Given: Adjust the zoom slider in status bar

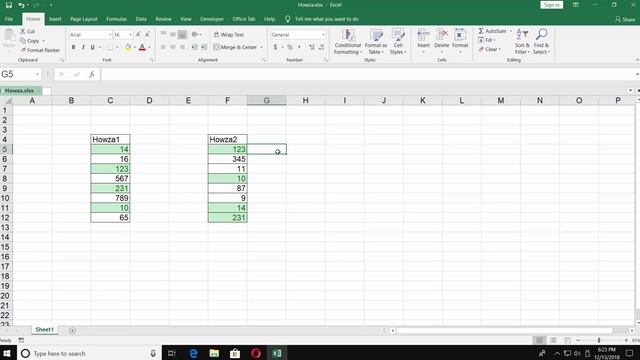Looking at the screenshot, I should tap(599, 340).
